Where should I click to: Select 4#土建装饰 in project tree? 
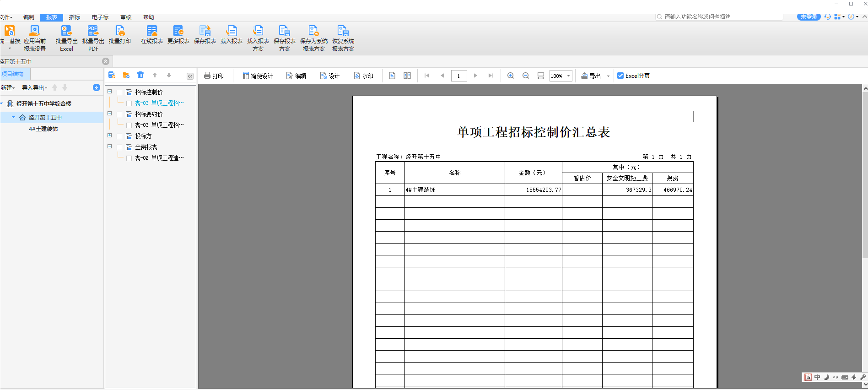[43, 129]
